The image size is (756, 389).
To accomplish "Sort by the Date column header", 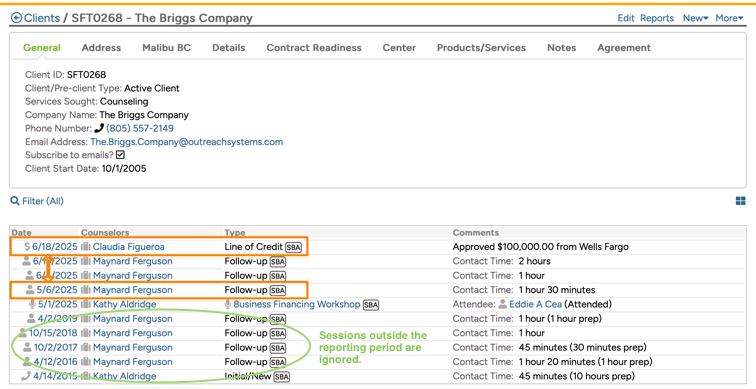I will 21,233.
